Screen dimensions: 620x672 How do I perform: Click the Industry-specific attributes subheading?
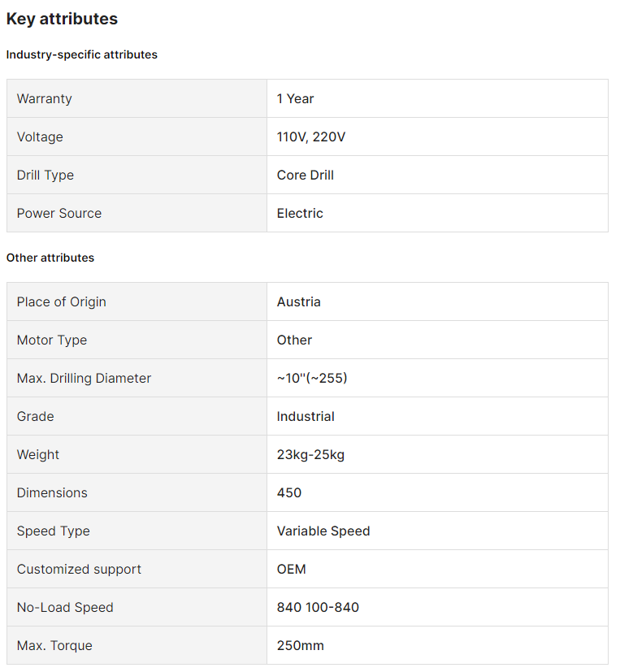82,54
